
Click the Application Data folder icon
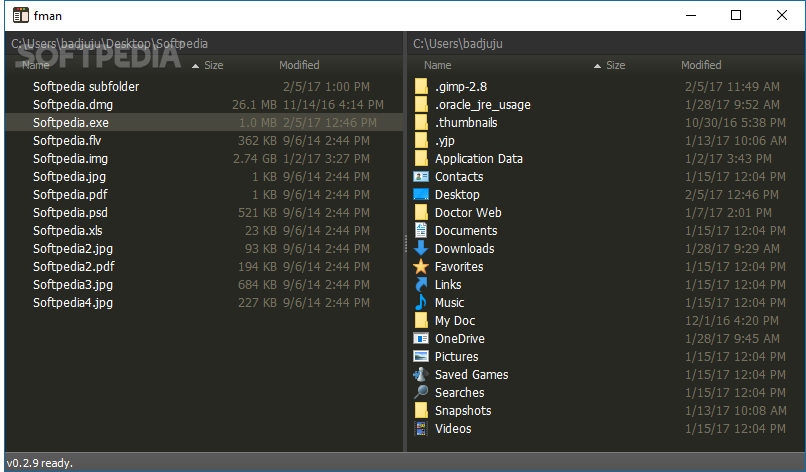click(x=421, y=158)
